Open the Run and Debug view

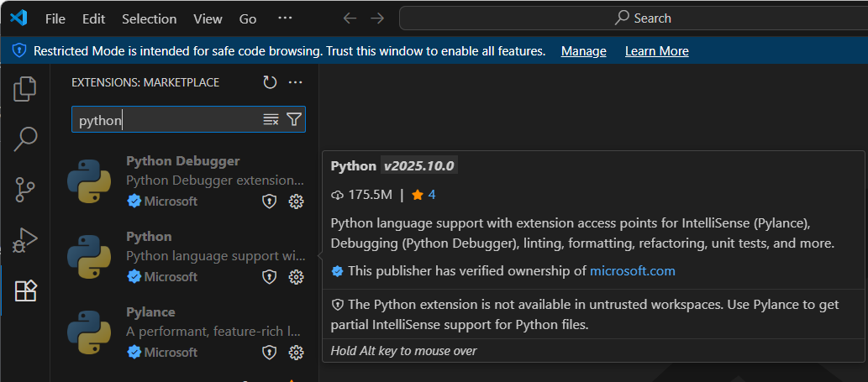[25, 240]
